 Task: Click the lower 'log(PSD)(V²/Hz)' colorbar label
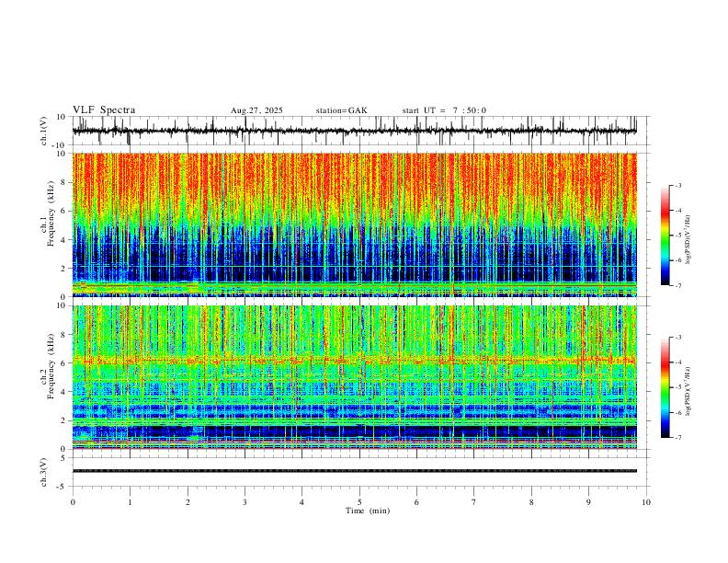(x=688, y=391)
